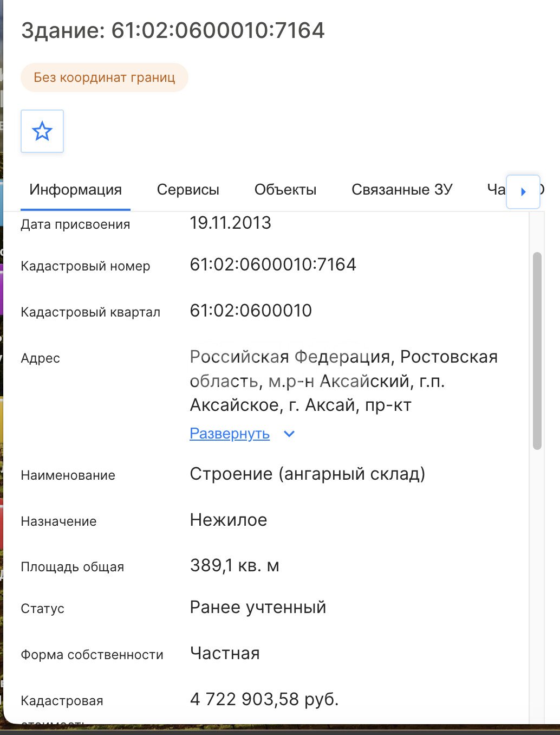Open the Сервисы tab
This screenshot has height=735, width=560.
[188, 190]
